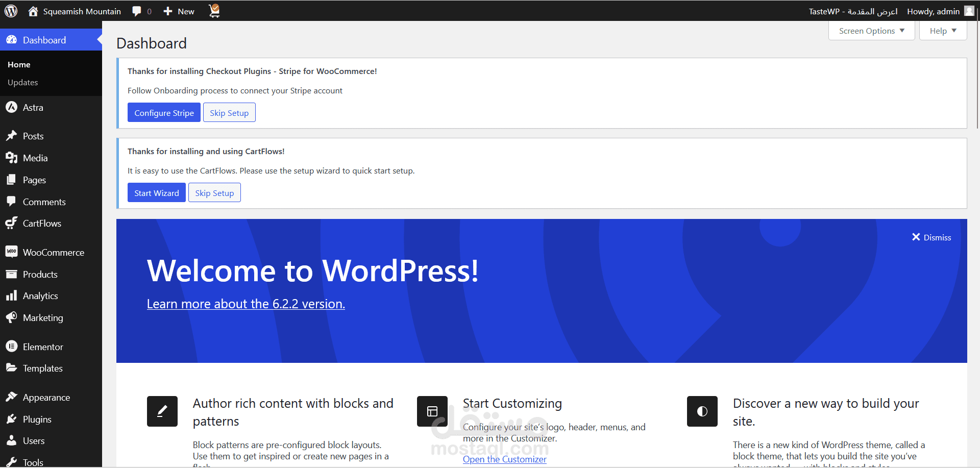Skip Setup for CartFlows notice

point(214,193)
